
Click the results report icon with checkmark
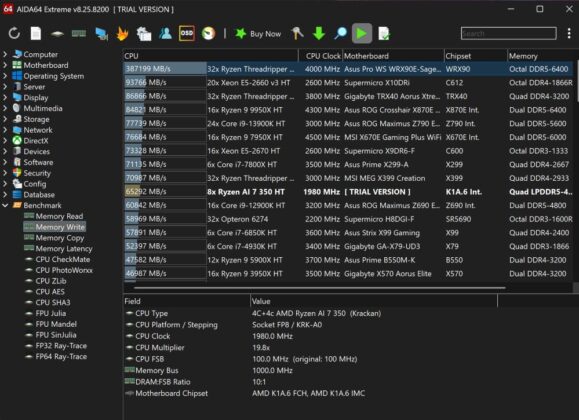[384, 34]
